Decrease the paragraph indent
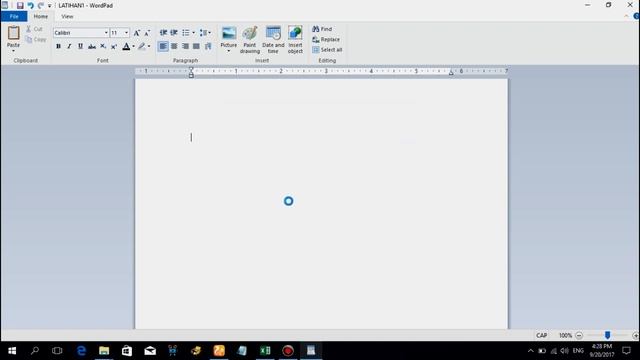 pyautogui.click(x=163, y=33)
